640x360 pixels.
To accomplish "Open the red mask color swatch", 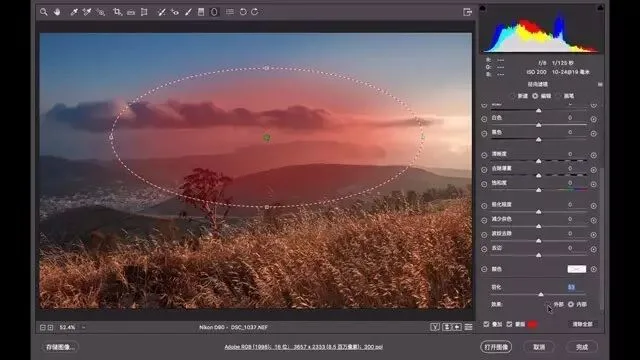I will [532, 324].
